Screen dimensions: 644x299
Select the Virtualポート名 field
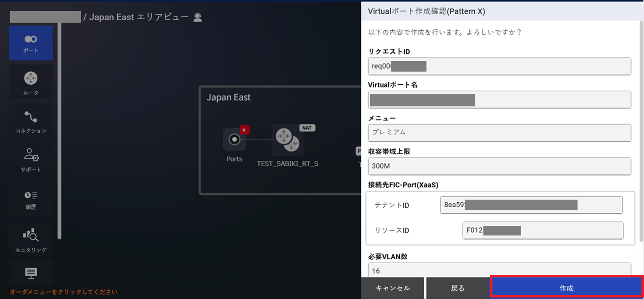point(499,99)
